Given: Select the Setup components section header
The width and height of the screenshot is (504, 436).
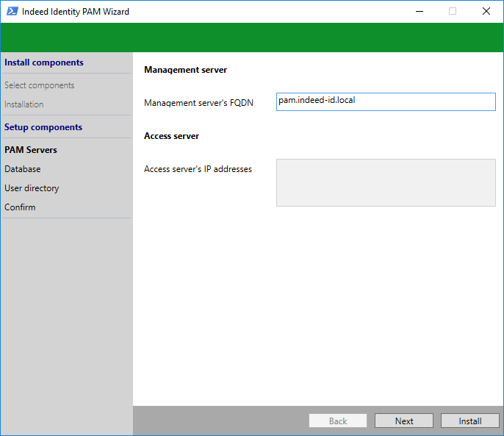Looking at the screenshot, I should (x=43, y=127).
